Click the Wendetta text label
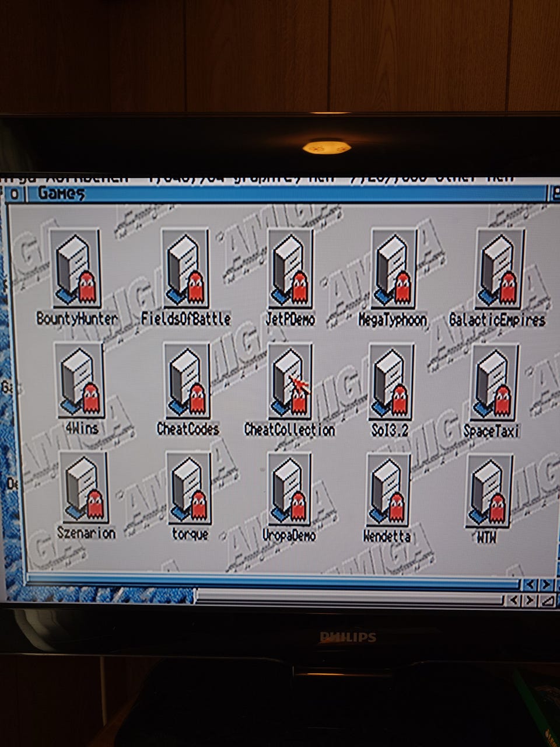 [x=387, y=536]
